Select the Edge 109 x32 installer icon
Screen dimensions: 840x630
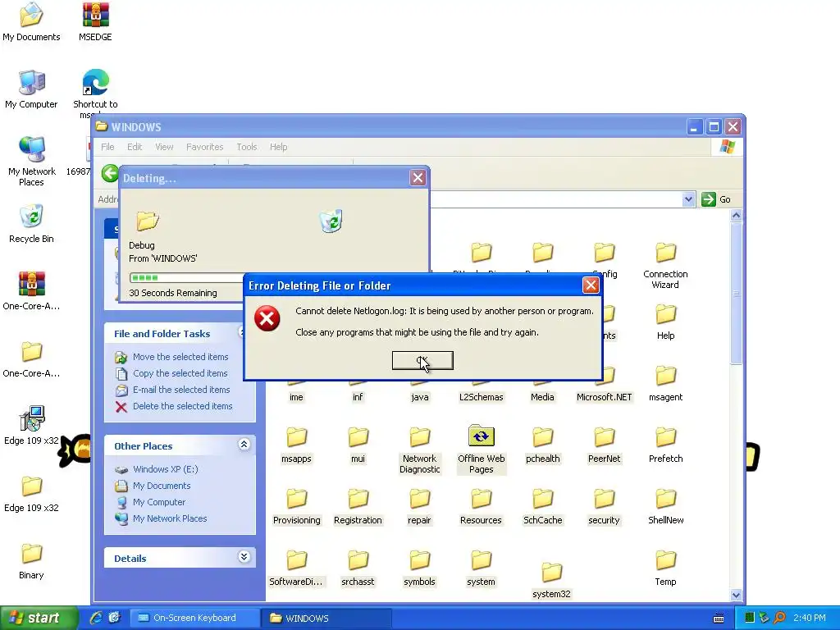(31, 426)
